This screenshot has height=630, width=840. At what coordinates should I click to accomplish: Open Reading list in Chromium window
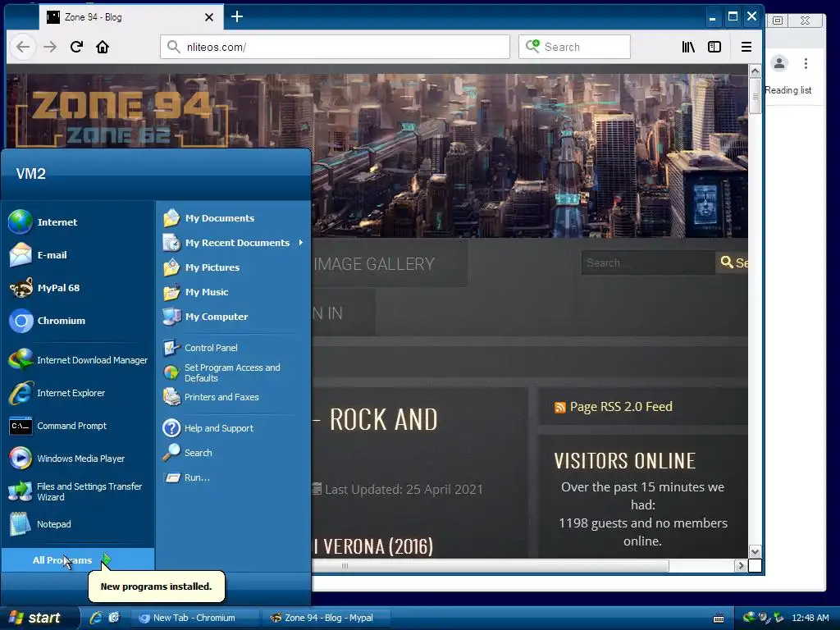tap(788, 90)
